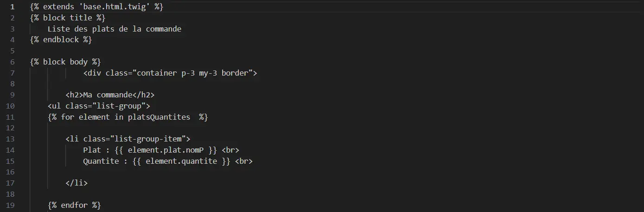Click the closing li tag
644x212 pixels.
click(77, 183)
